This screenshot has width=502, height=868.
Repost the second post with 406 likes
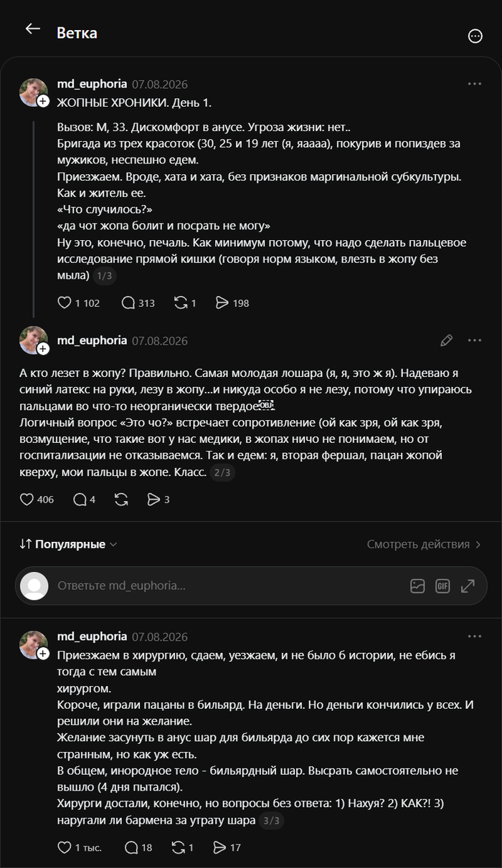[x=121, y=500]
